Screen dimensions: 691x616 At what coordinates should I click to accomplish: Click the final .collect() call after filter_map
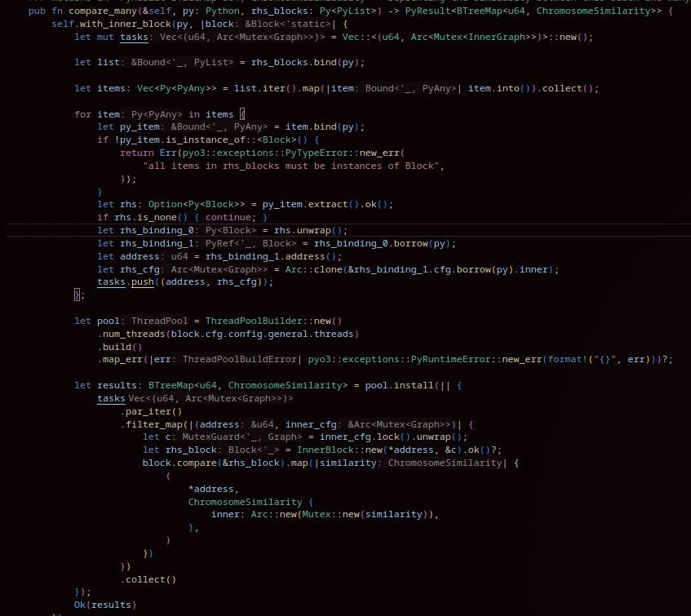point(148,580)
